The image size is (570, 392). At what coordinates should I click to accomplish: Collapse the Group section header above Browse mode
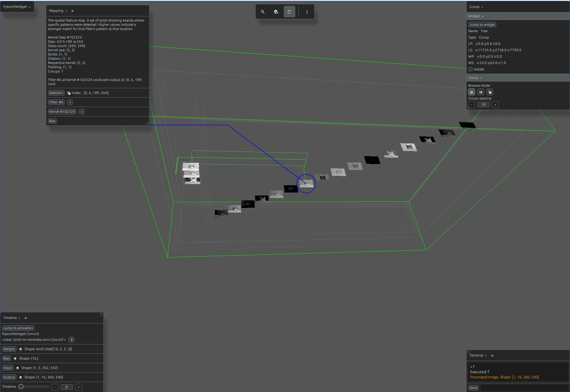click(x=518, y=78)
